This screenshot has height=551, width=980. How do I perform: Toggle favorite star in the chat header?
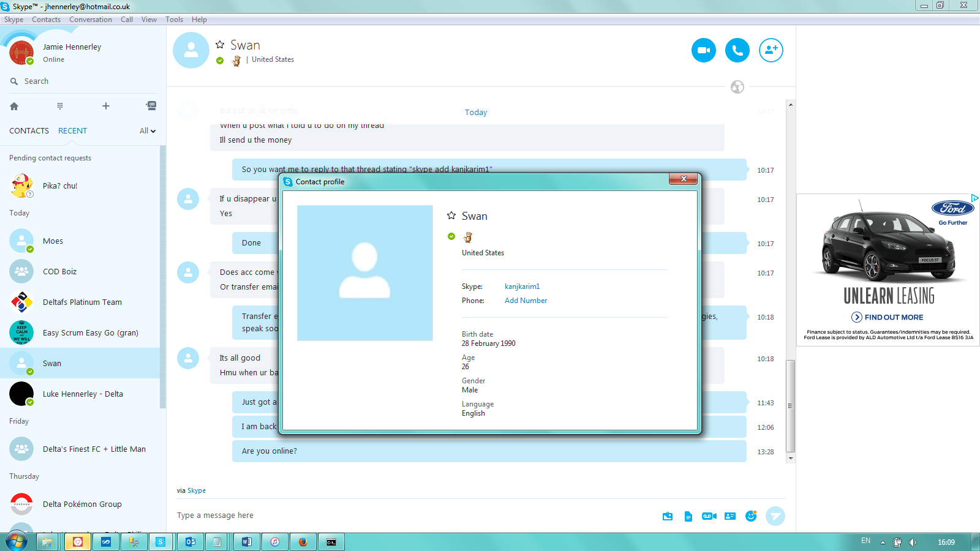[x=220, y=45]
